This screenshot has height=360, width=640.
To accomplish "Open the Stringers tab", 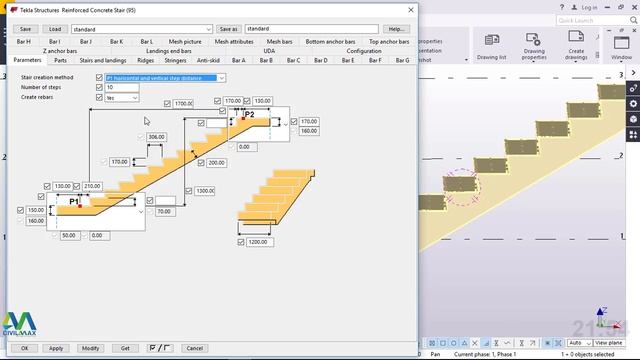I will [176, 60].
